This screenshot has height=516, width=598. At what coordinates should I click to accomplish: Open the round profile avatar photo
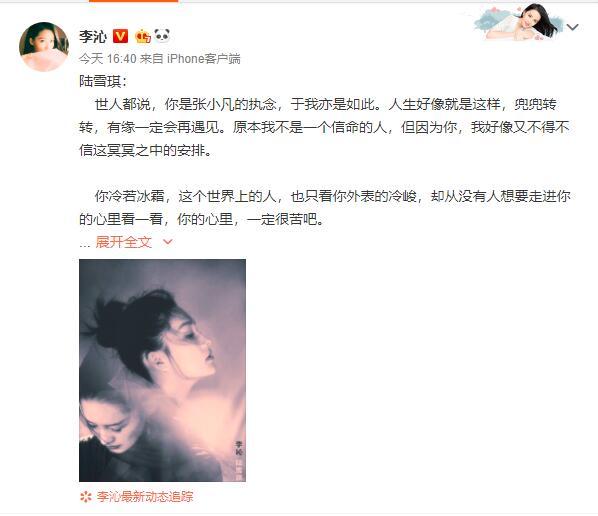click(x=44, y=47)
